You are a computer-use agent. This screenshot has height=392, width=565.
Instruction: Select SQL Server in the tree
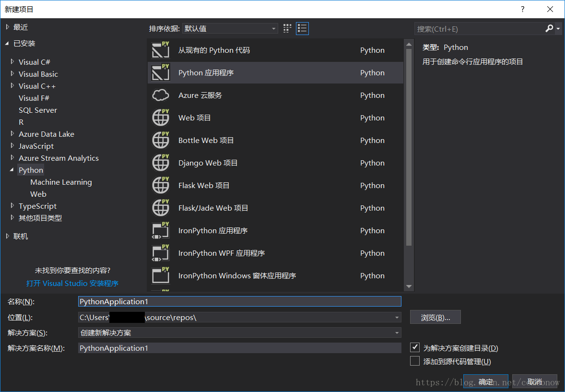38,110
